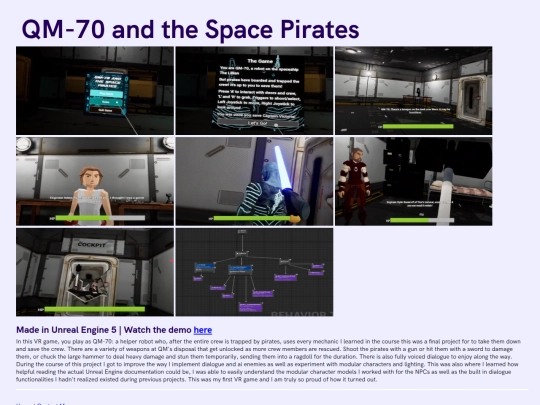Viewport: 540px width, 405px height.
Task: Open the demo video 'here' link
Action: click(202, 330)
